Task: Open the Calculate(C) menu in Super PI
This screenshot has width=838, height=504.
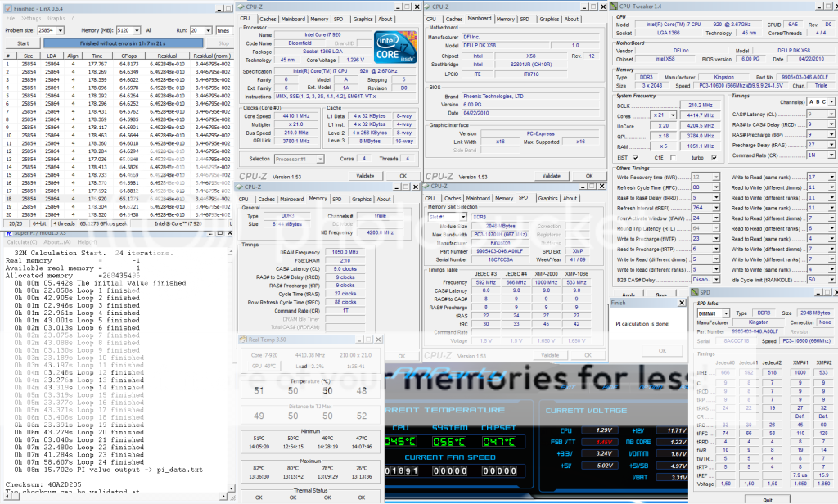Action: coord(22,243)
